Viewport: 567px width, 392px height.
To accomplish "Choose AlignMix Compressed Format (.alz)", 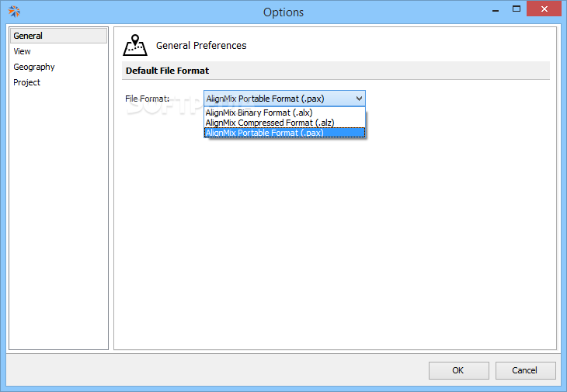I will 284,123.
